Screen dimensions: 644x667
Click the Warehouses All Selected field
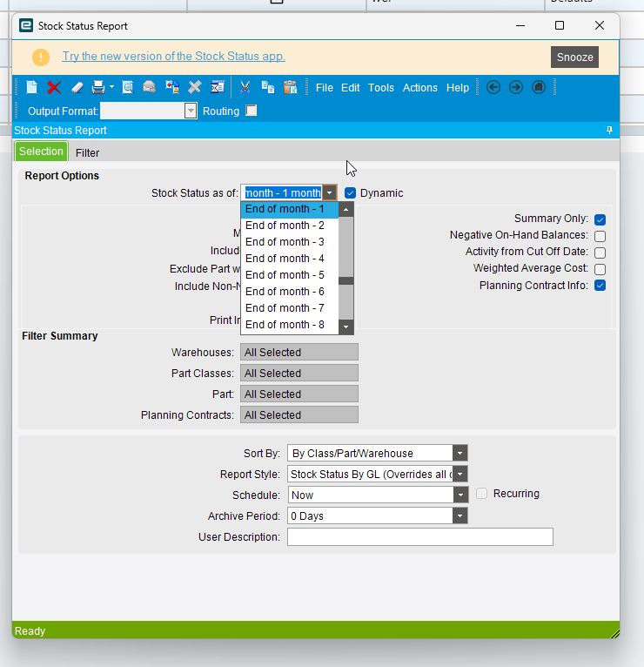(x=299, y=352)
